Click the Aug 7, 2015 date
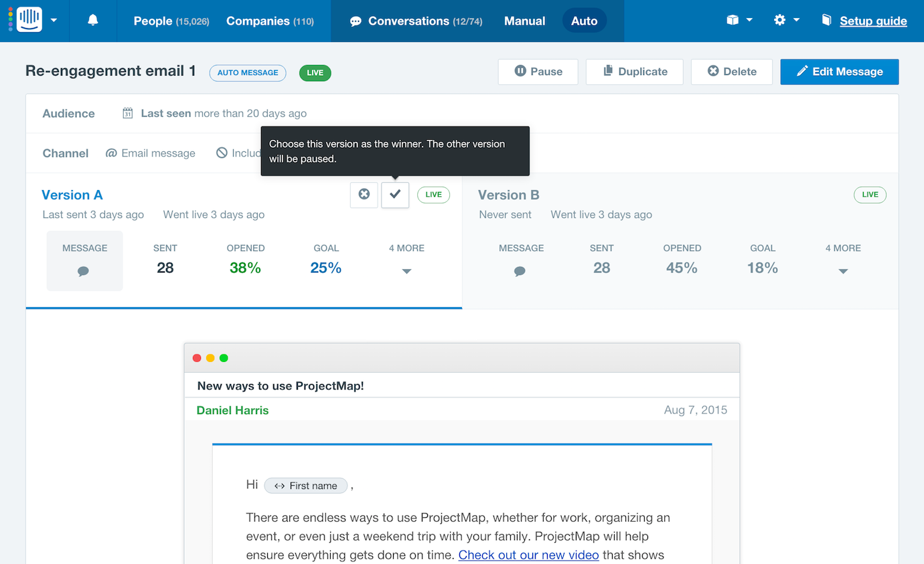The height and width of the screenshot is (564, 924). click(696, 410)
